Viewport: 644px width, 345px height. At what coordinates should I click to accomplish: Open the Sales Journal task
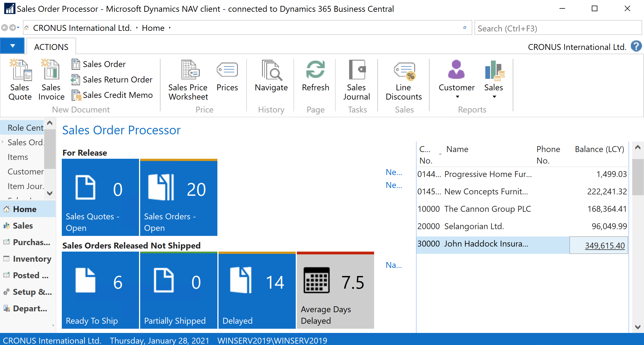tap(356, 80)
